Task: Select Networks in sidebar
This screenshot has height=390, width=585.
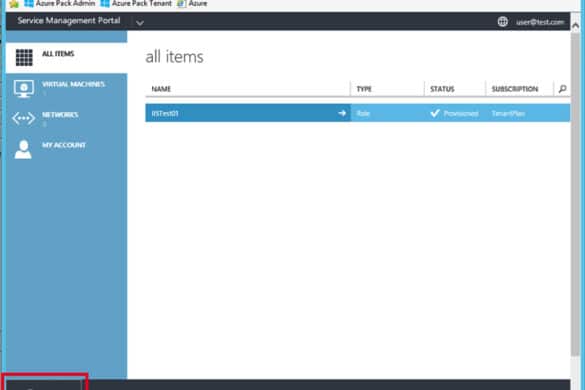Action: click(66, 119)
